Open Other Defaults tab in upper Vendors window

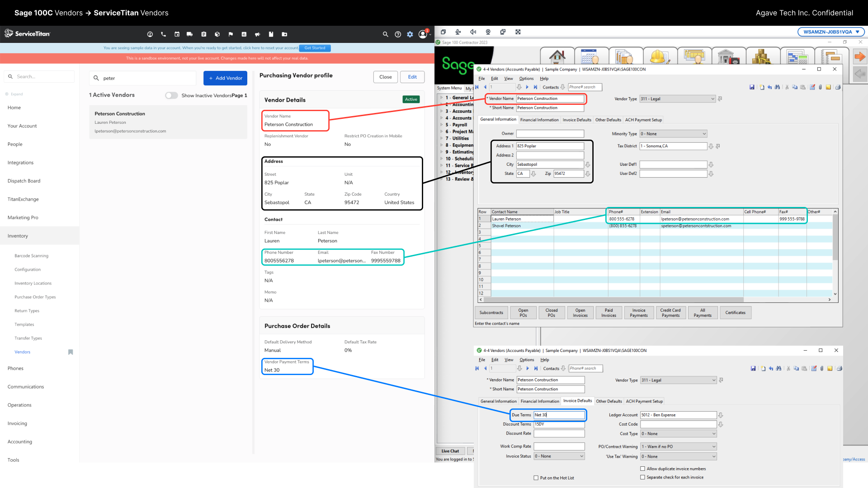click(608, 120)
